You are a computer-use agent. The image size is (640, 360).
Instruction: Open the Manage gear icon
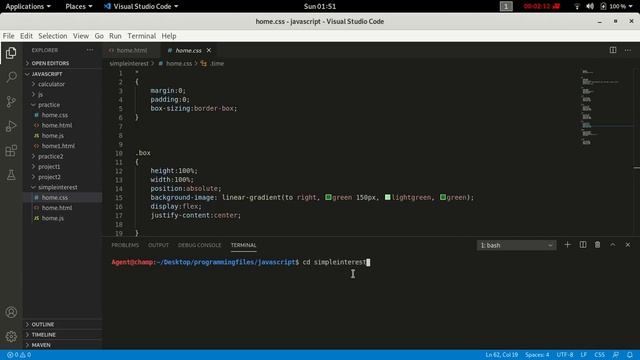pyautogui.click(x=11, y=336)
